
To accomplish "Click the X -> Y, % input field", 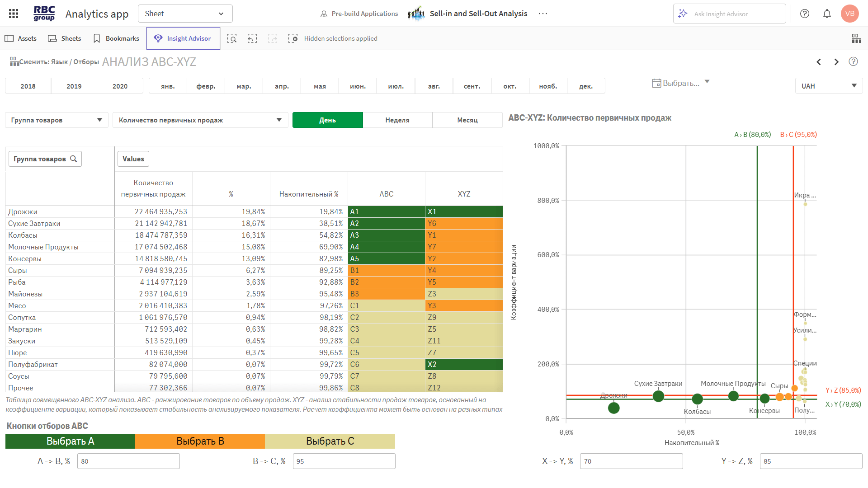I will (x=631, y=461).
